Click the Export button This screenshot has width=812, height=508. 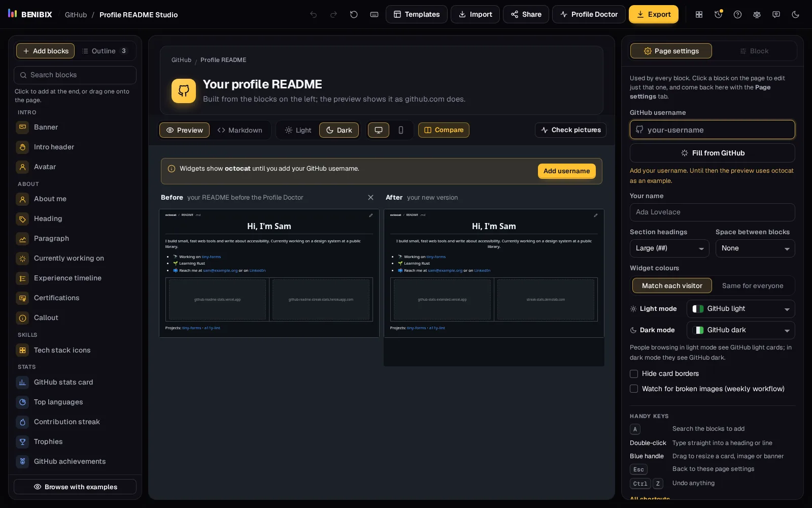click(654, 14)
